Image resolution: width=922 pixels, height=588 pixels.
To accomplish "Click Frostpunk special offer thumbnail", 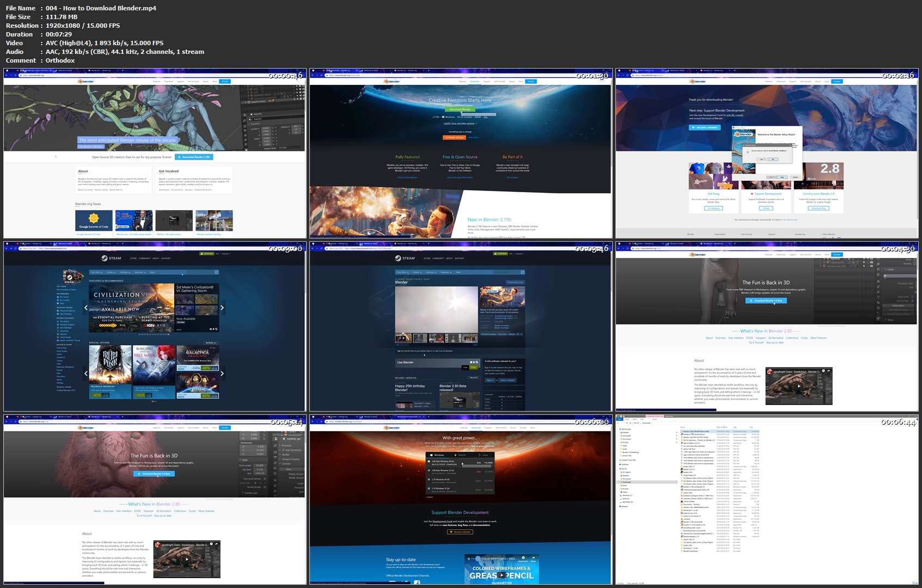I will pos(111,365).
